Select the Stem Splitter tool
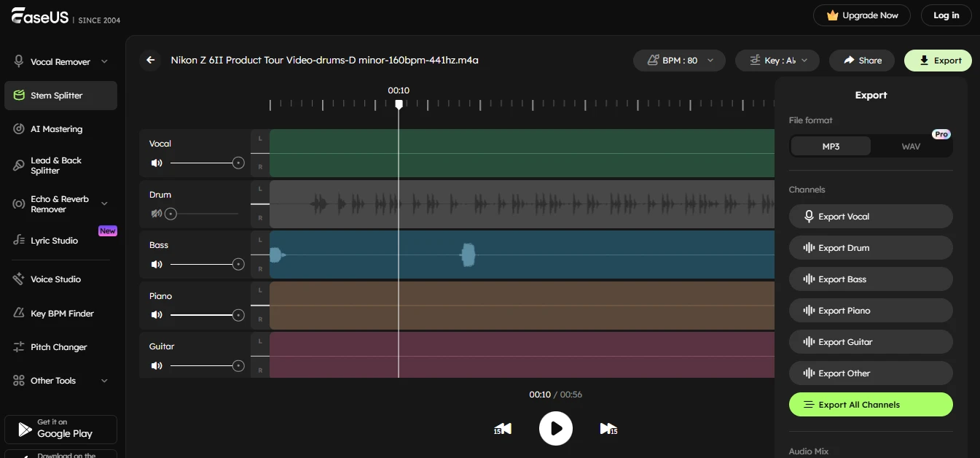Viewport: 980px width, 458px height. (55, 95)
